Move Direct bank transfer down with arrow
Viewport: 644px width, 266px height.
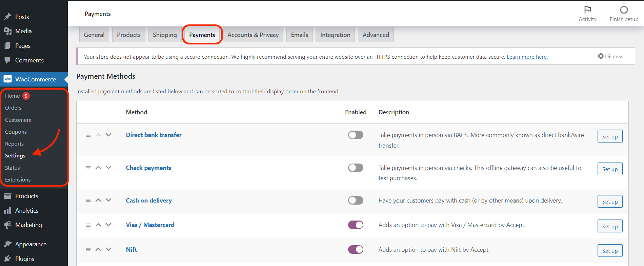(x=108, y=135)
